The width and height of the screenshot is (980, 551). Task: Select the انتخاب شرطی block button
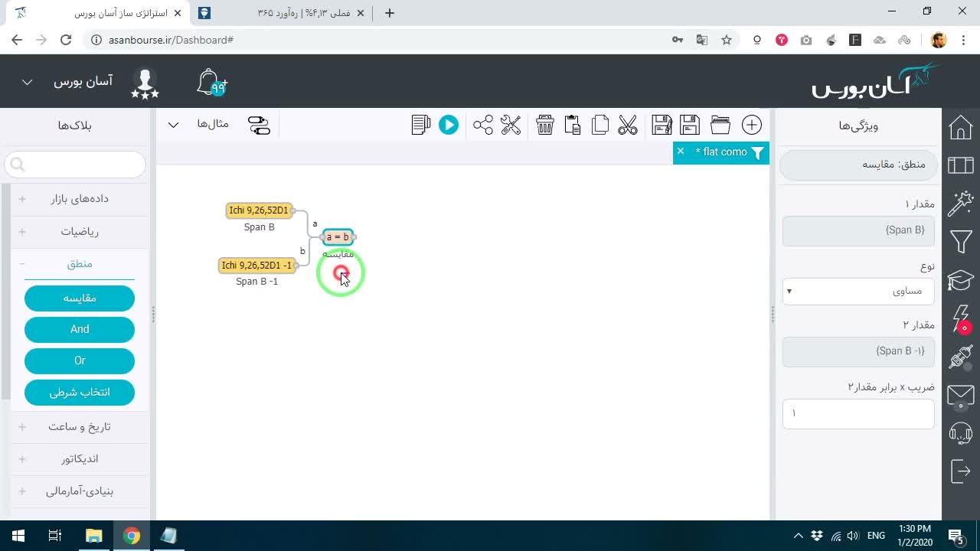click(x=80, y=392)
